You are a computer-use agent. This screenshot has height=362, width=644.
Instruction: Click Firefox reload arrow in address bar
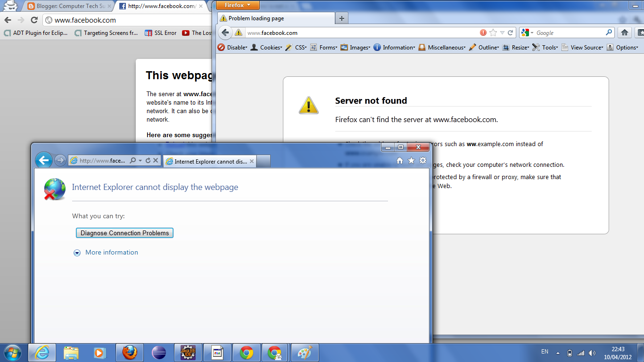pyautogui.click(x=510, y=33)
